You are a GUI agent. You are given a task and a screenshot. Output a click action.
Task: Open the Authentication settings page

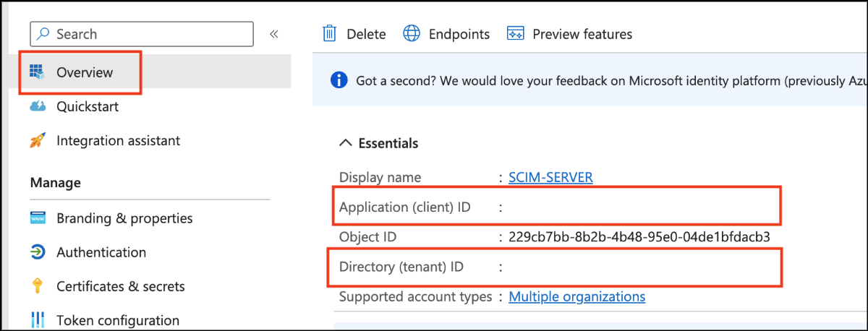pos(101,252)
